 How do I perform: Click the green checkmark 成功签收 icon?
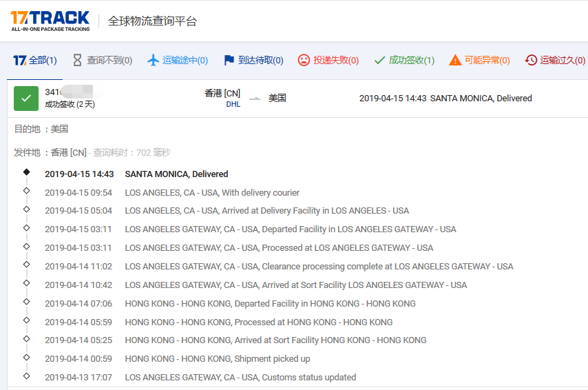(379, 61)
